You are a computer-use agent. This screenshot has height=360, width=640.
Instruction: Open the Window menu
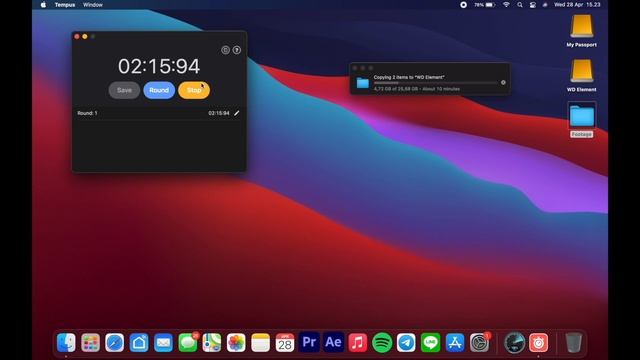93,5
